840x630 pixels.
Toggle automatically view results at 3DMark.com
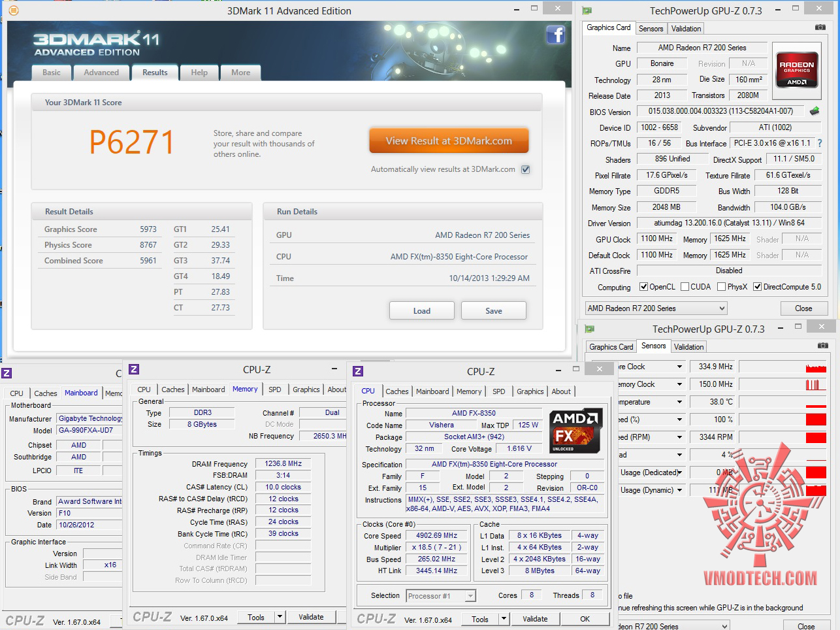(x=526, y=169)
